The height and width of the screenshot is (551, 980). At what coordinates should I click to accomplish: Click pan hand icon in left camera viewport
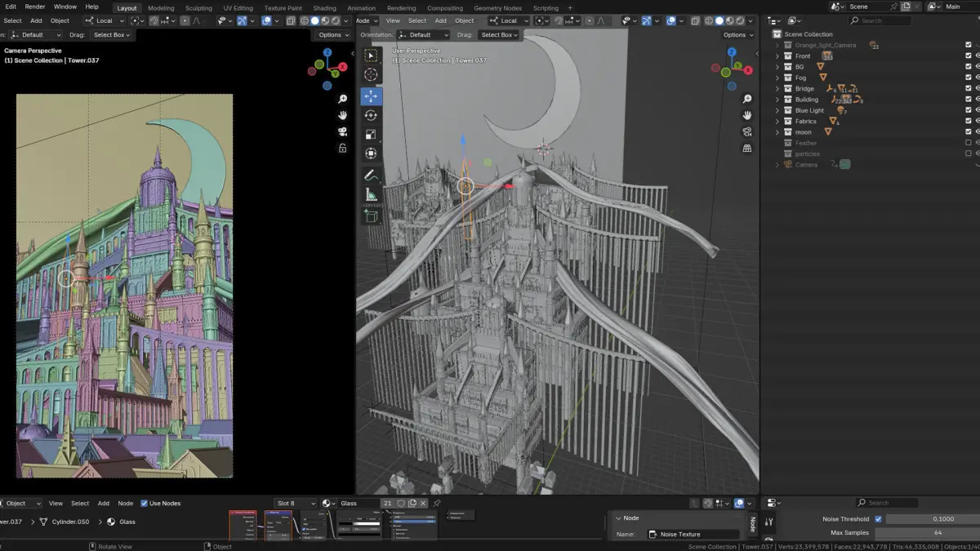click(x=342, y=114)
